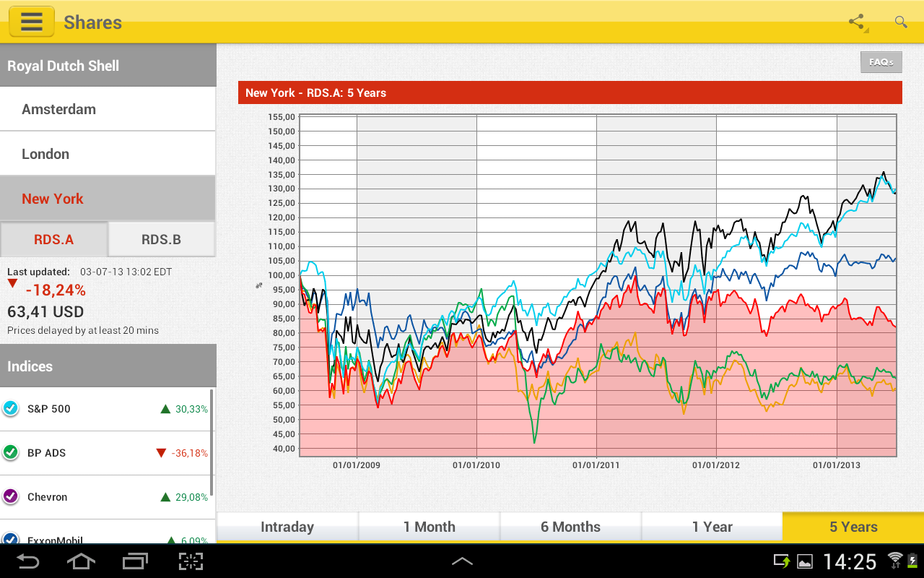This screenshot has width=924, height=578.
Task: Toggle BP ADS comparison checkbox
Action: [11, 452]
